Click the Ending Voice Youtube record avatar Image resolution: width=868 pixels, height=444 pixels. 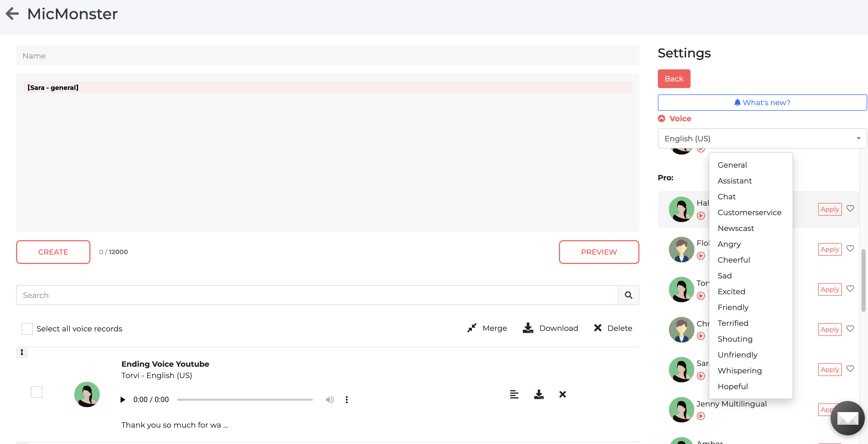click(x=87, y=394)
